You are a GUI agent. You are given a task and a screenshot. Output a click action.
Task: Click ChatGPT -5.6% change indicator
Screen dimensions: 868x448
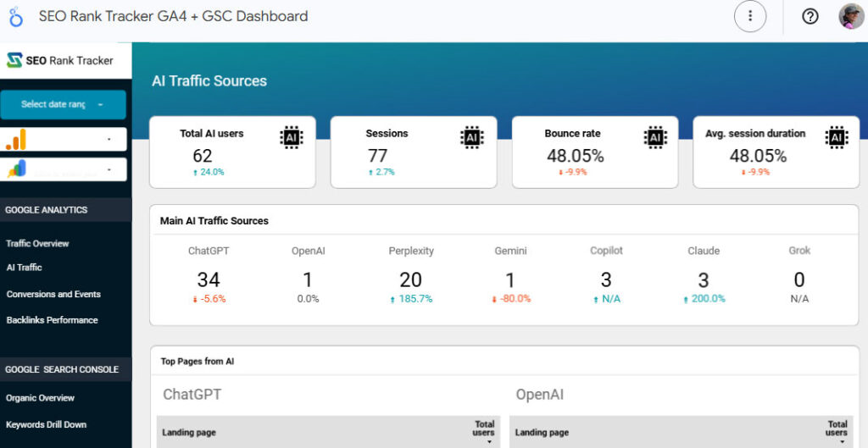click(209, 299)
